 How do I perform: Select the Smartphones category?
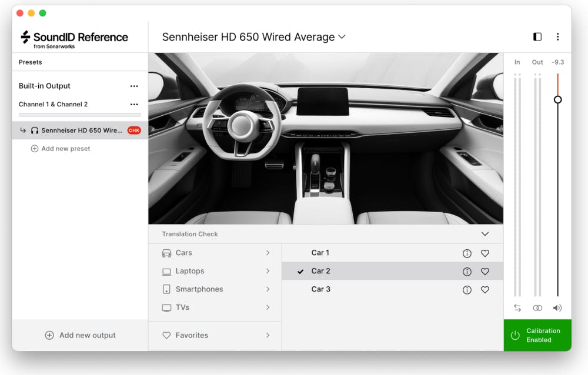(x=215, y=289)
